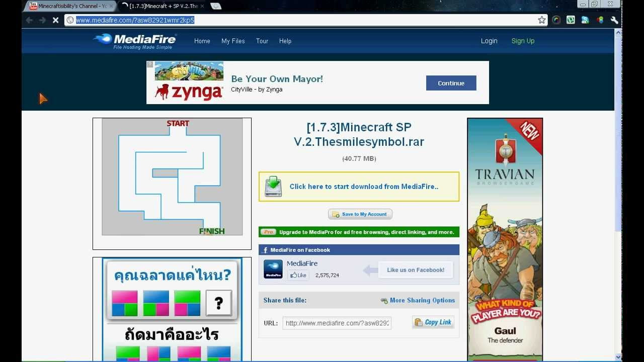Click the Pro badge icon
The width and height of the screenshot is (644, 362).
(268, 232)
